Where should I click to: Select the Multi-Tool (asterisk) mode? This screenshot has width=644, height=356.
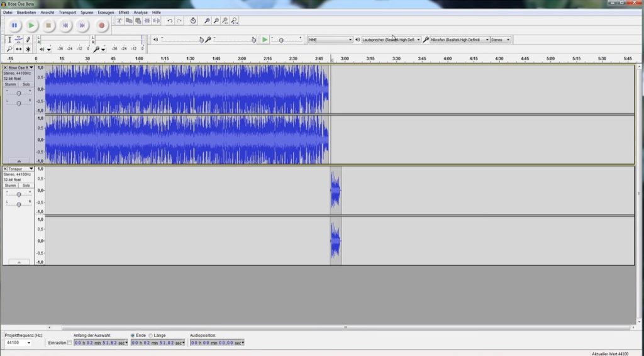[28, 49]
